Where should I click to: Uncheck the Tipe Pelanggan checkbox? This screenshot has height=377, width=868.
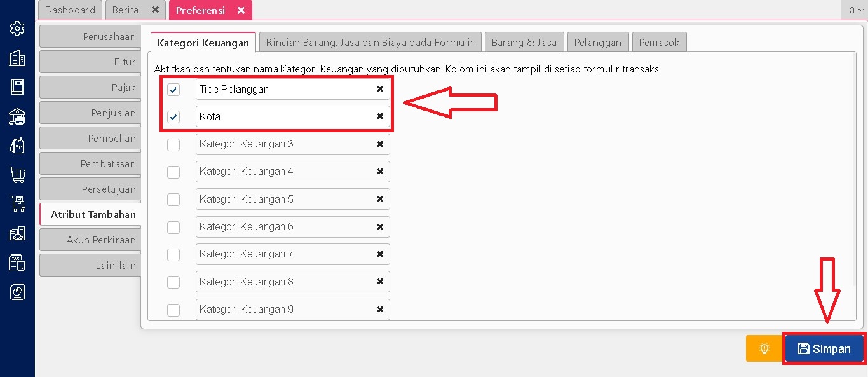(x=173, y=90)
